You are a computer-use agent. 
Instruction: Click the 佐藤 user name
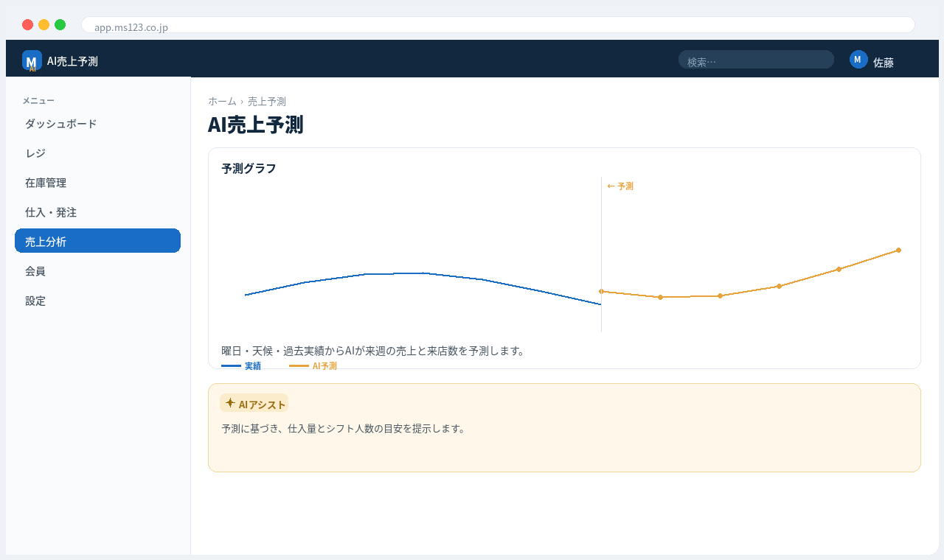(884, 63)
